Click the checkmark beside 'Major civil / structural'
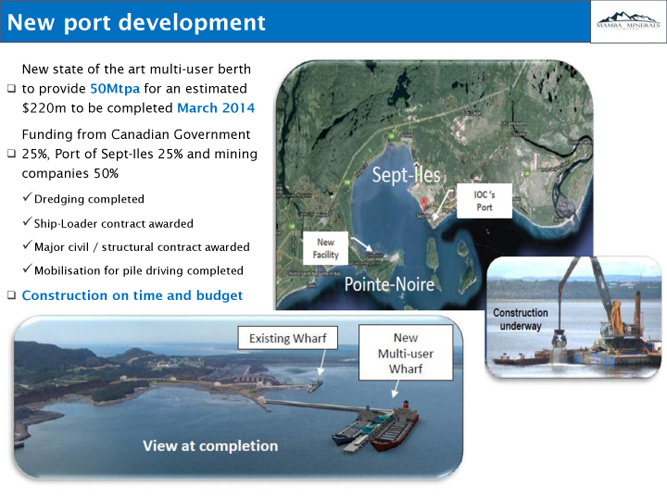 [x=27, y=245]
